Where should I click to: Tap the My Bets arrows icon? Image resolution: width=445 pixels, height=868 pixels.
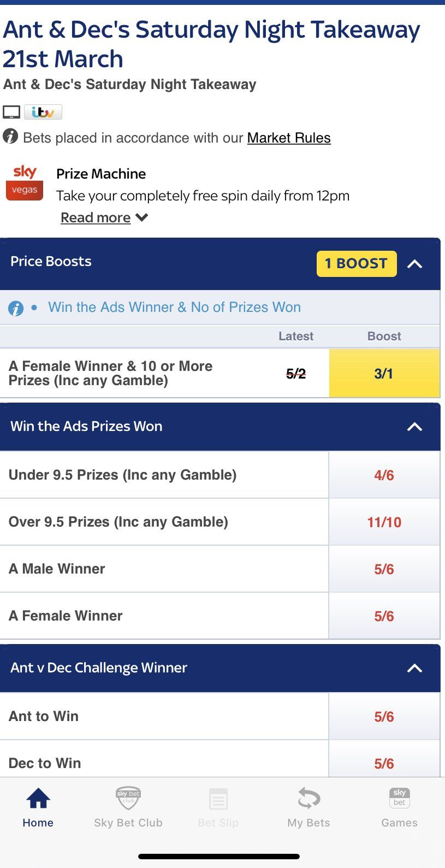[308, 799]
